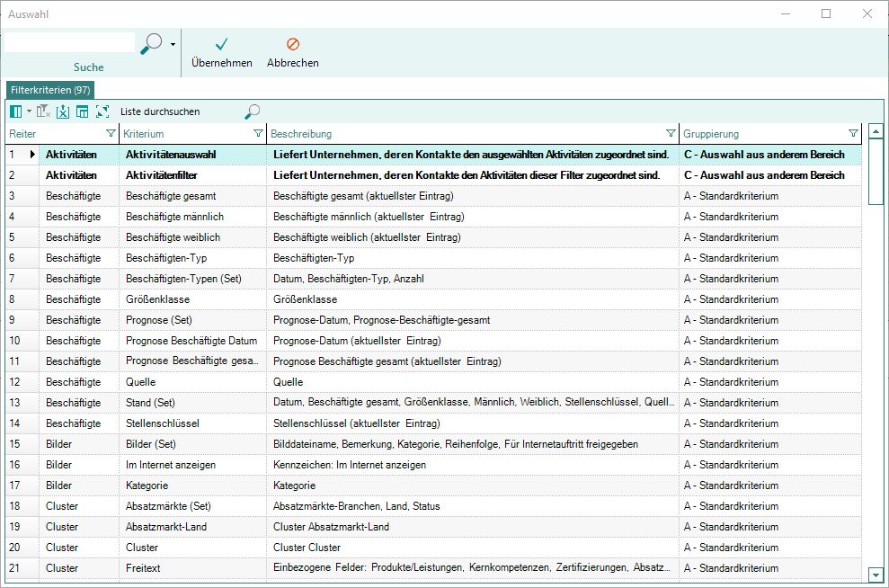Click the Liste durchsuchen magnifier icon

[x=253, y=111]
